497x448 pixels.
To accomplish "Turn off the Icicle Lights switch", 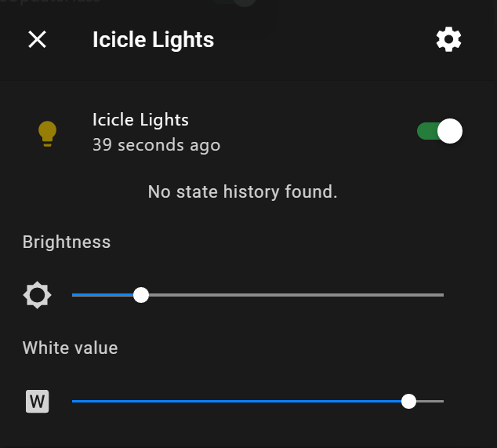I will click(440, 131).
